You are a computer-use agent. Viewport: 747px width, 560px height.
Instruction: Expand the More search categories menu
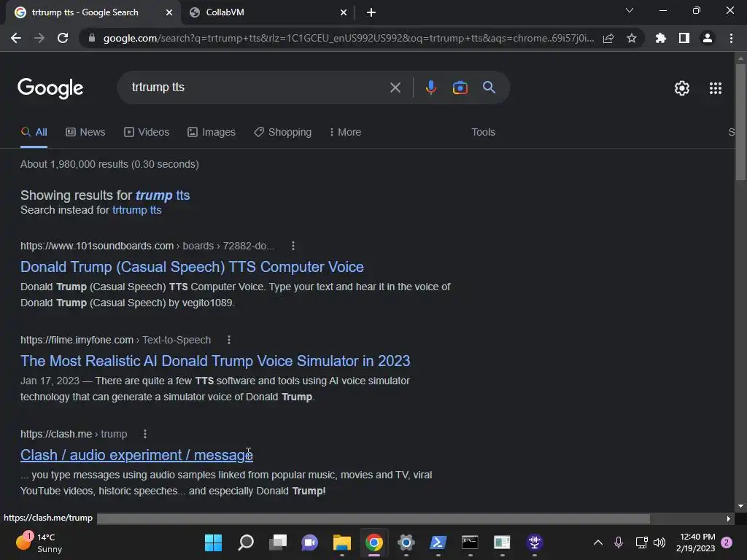click(345, 133)
